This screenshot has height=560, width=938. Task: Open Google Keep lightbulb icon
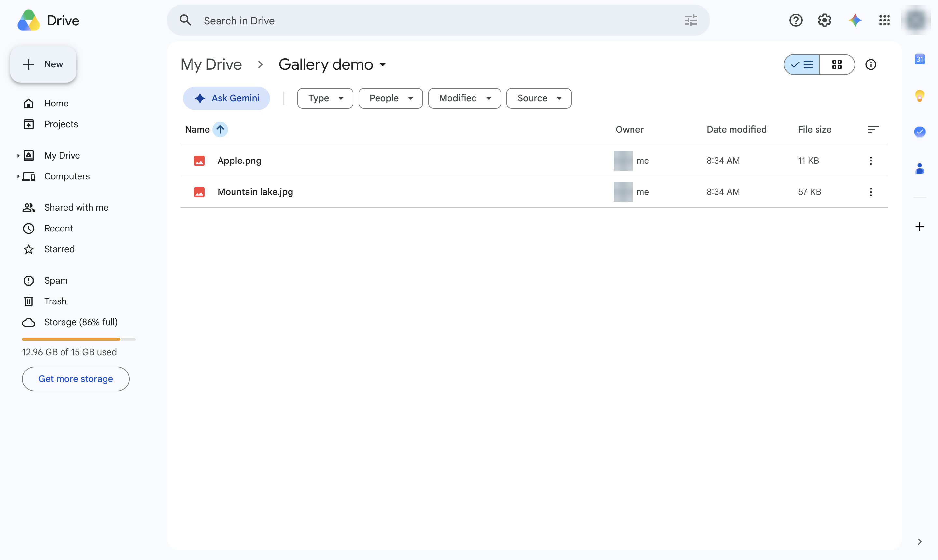919,95
